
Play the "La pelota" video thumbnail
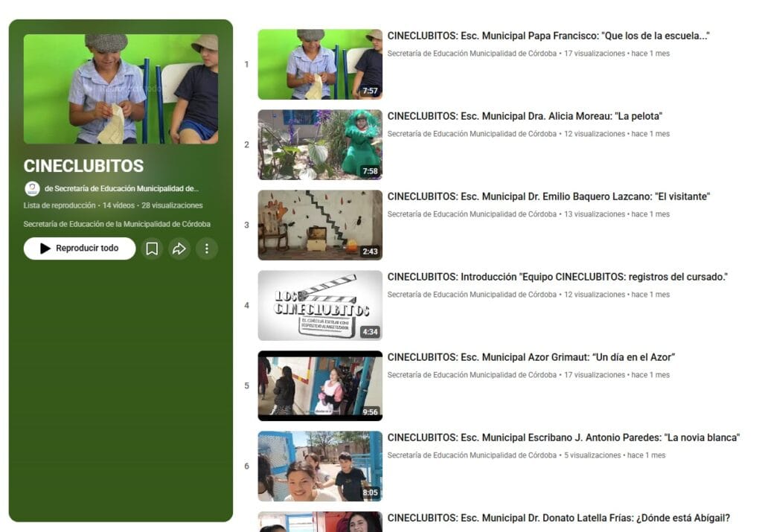tap(320, 145)
